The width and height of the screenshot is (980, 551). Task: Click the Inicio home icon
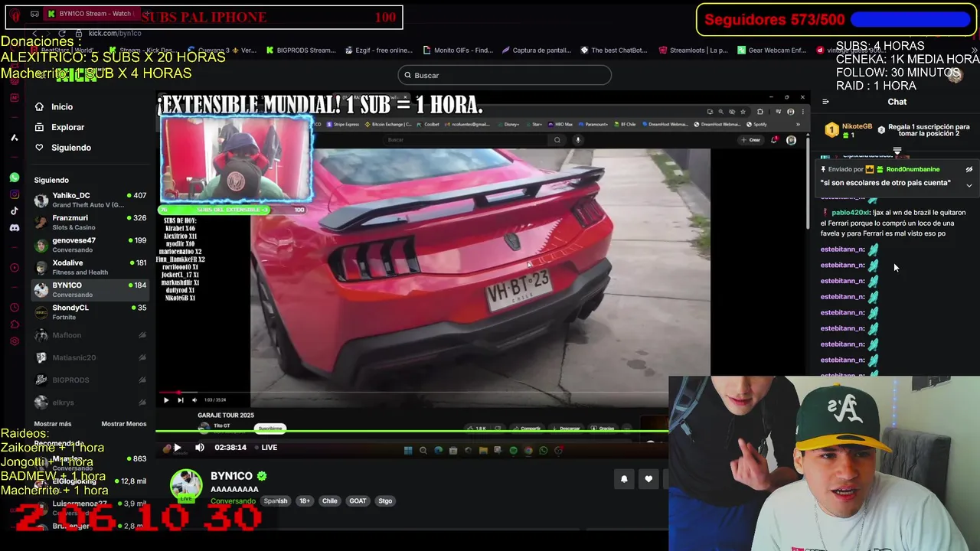tap(39, 106)
